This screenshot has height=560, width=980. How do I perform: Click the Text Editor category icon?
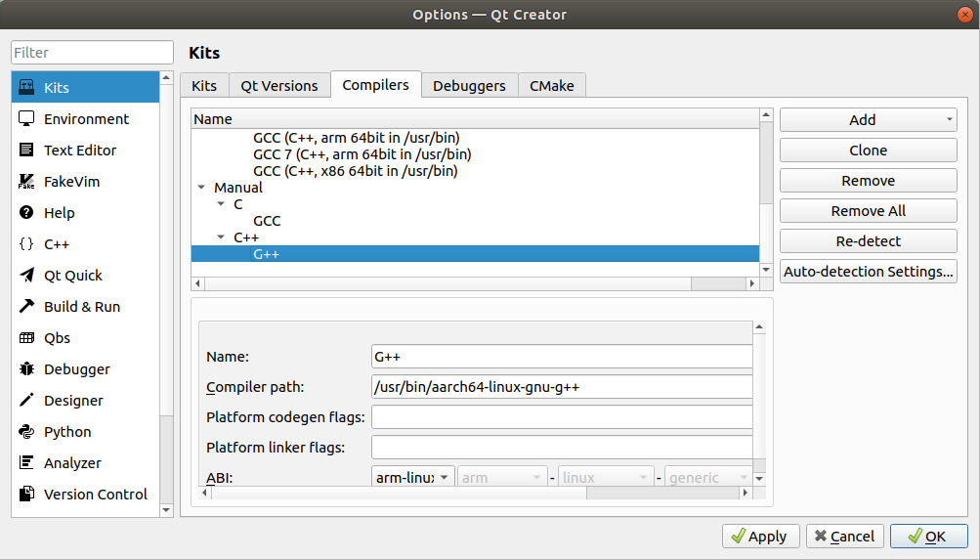click(x=27, y=151)
